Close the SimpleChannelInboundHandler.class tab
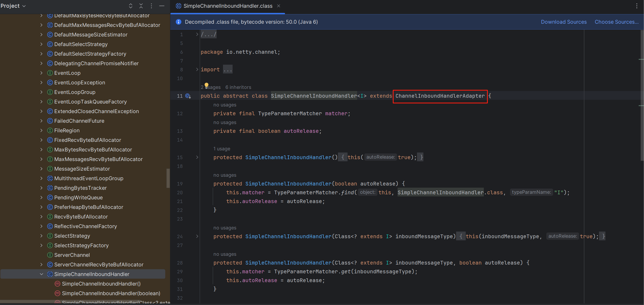This screenshot has width=644, height=305. [279, 6]
